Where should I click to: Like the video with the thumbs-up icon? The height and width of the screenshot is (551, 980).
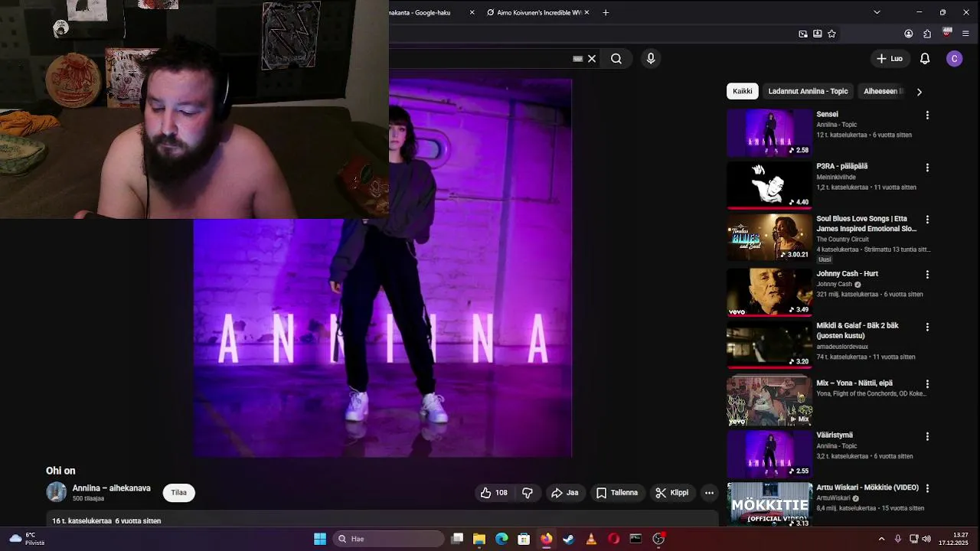(x=494, y=493)
